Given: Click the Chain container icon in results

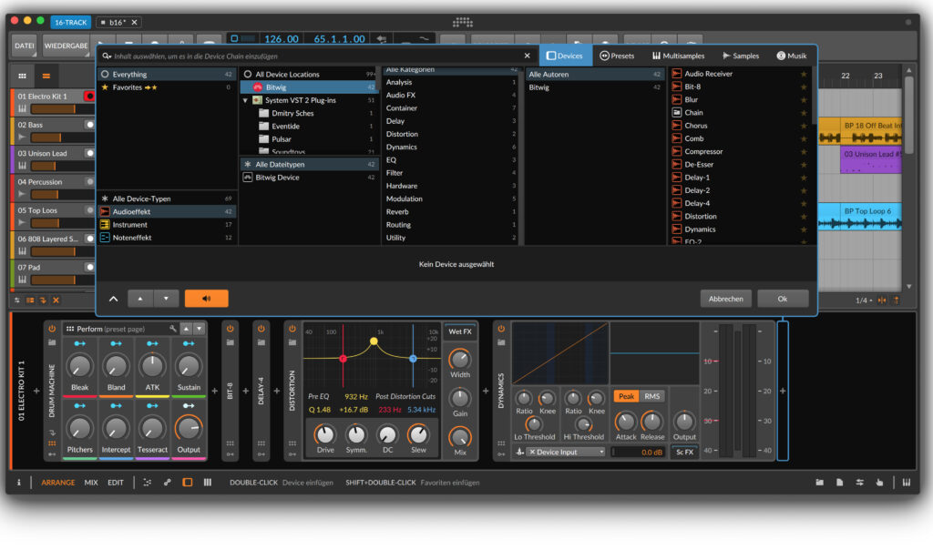Looking at the screenshot, I should click(x=677, y=112).
